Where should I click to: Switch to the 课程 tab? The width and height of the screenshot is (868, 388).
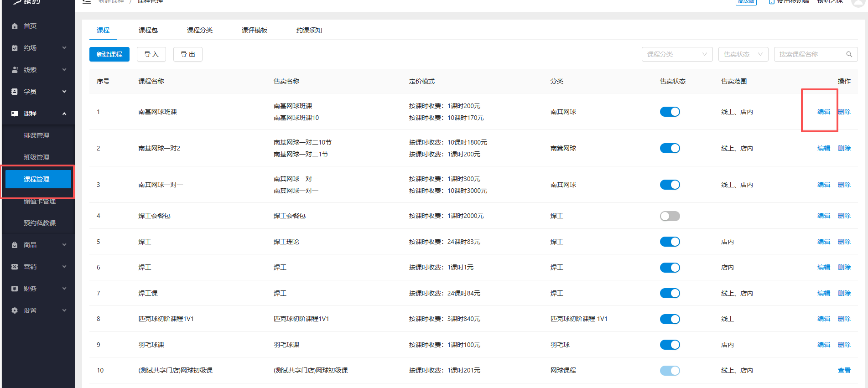tap(103, 30)
